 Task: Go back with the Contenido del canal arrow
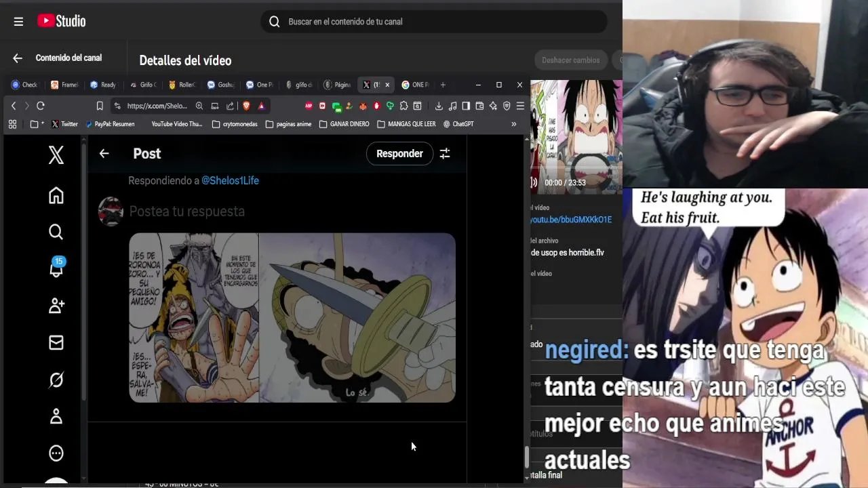(x=18, y=59)
